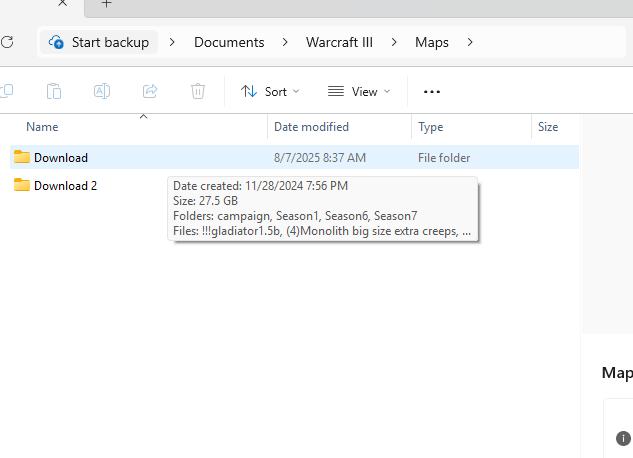Sort by Name column header
The width and height of the screenshot is (633, 458).
(42, 127)
